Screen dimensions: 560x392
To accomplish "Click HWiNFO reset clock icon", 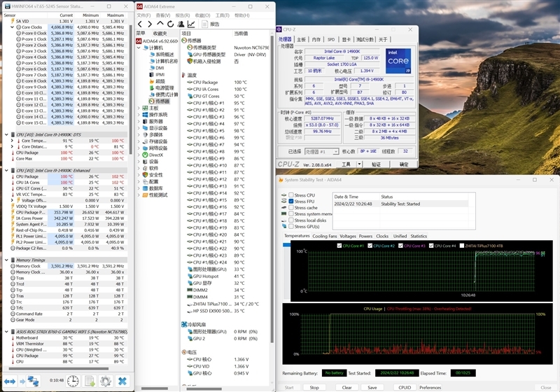I will point(71,380).
